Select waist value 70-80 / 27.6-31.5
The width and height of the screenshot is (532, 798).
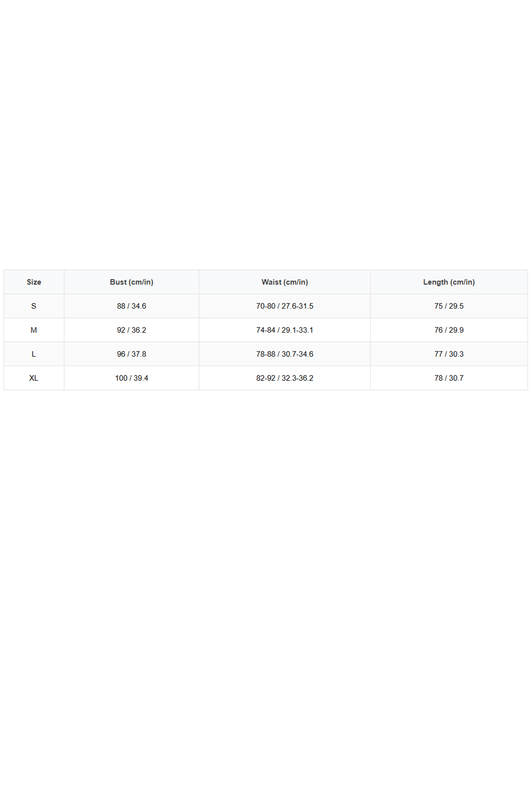[x=285, y=306]
